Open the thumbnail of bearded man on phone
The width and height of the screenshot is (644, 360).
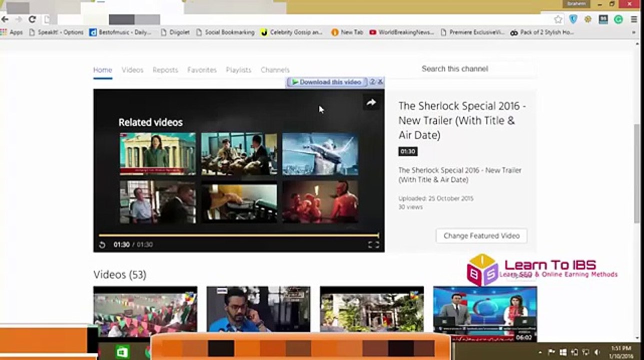258,310
